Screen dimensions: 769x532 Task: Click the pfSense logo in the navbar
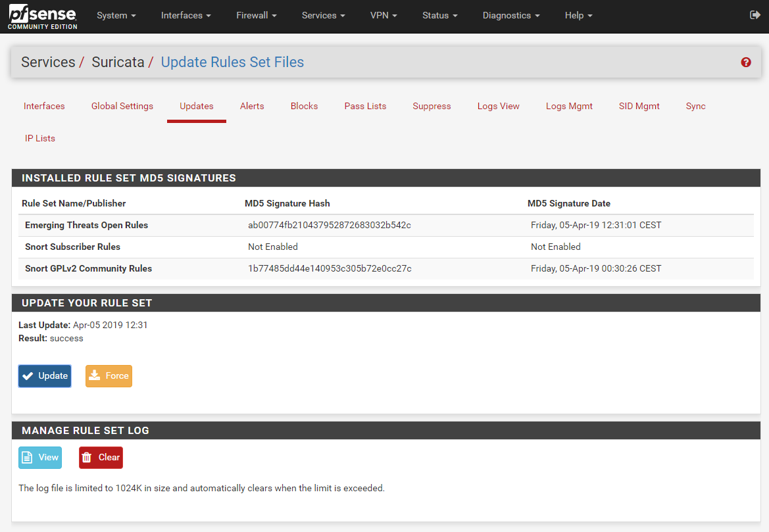(43, 16)
